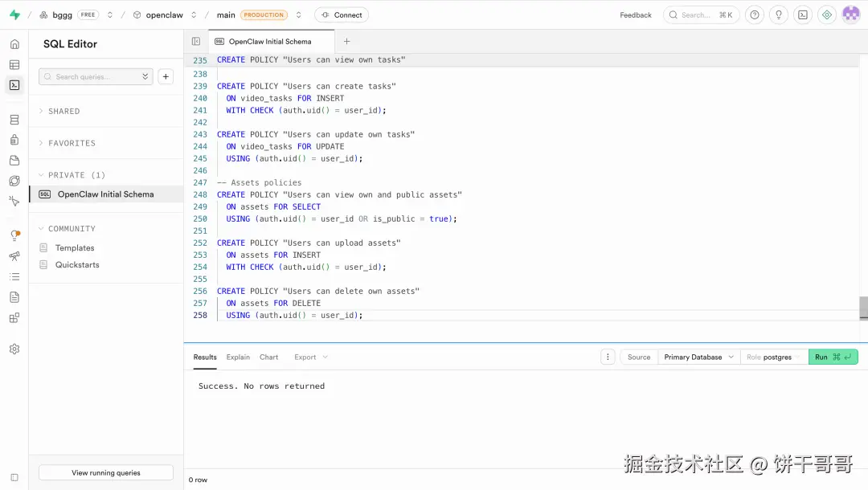Viewport: 868px width, 490px height.
Task: Expand the SHARED queries section
Action: point(63,112)
